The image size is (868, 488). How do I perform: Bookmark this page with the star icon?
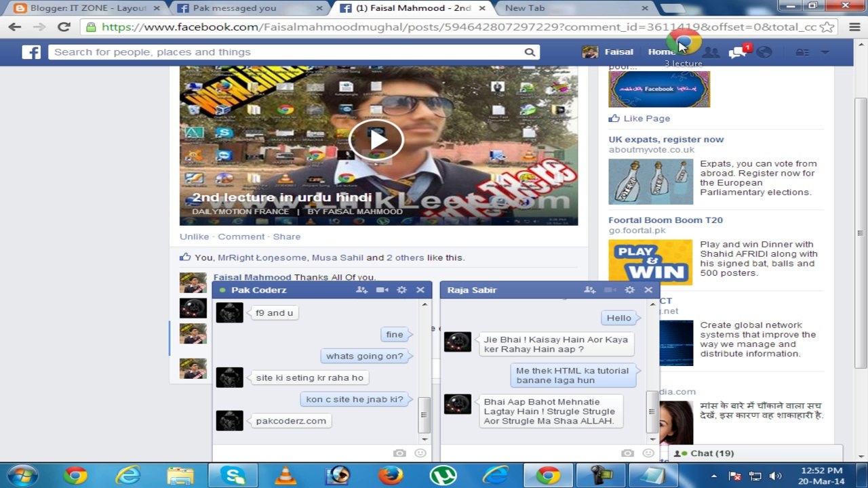point(827,27)
